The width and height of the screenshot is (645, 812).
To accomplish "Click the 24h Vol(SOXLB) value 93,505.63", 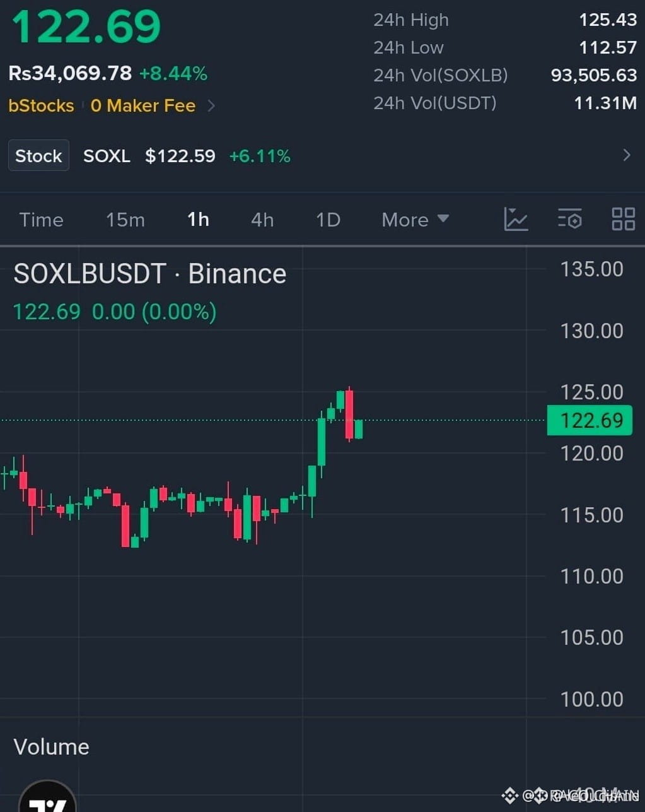I will pos(594,75).
